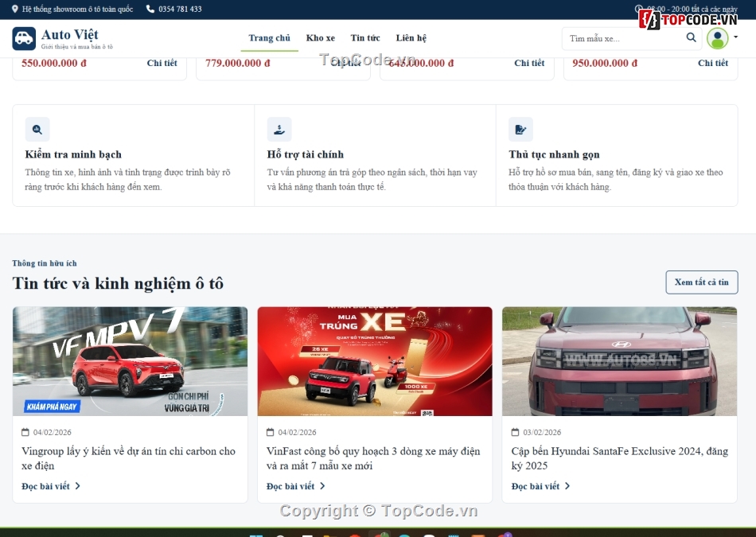756x537 pixels.
Task: Click the phone icon in top bar
Action: coord(150,9)
